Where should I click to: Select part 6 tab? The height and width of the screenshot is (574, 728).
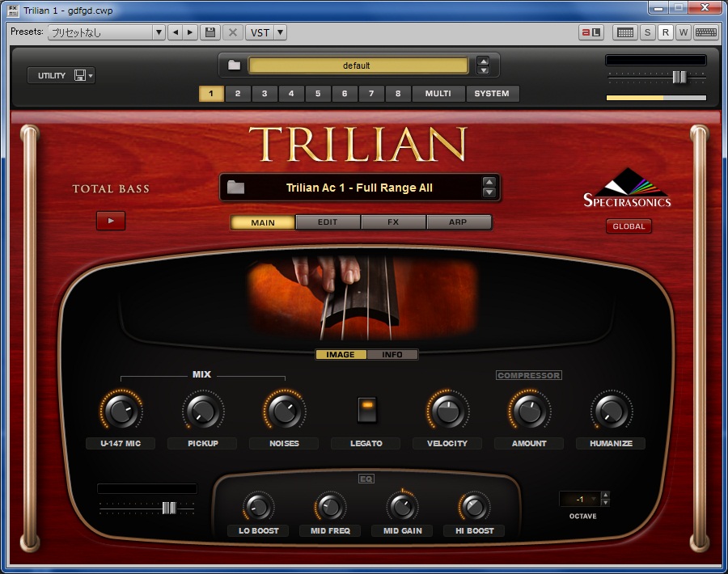point(345,93)
